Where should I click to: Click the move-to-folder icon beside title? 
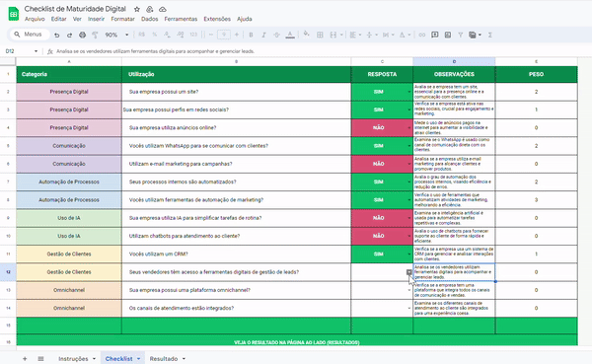point(150,9)
